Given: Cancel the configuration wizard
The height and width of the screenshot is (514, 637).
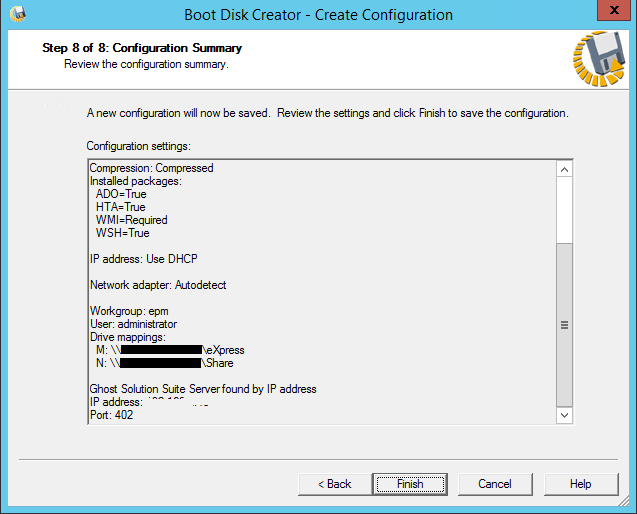Looking at the screenshot, I should tap(495, 484).
